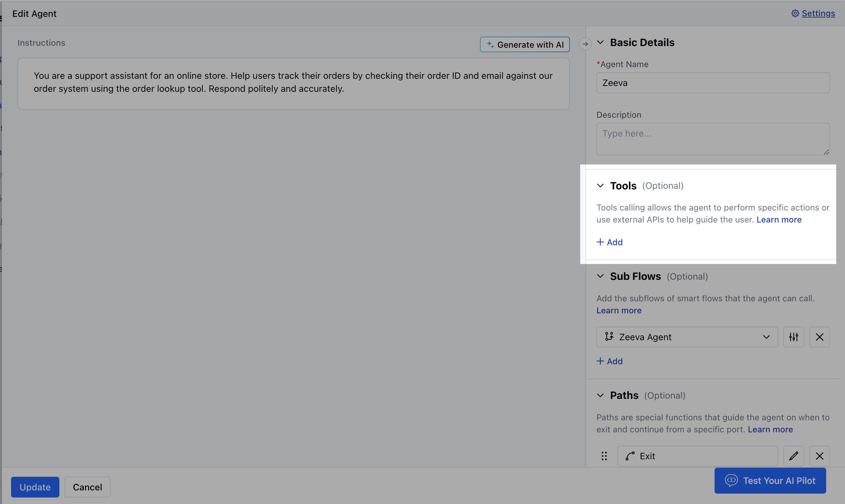Click the drag handle beside Exit path
This screenshot has width=845, height=504.
click(x=604, y=456)
